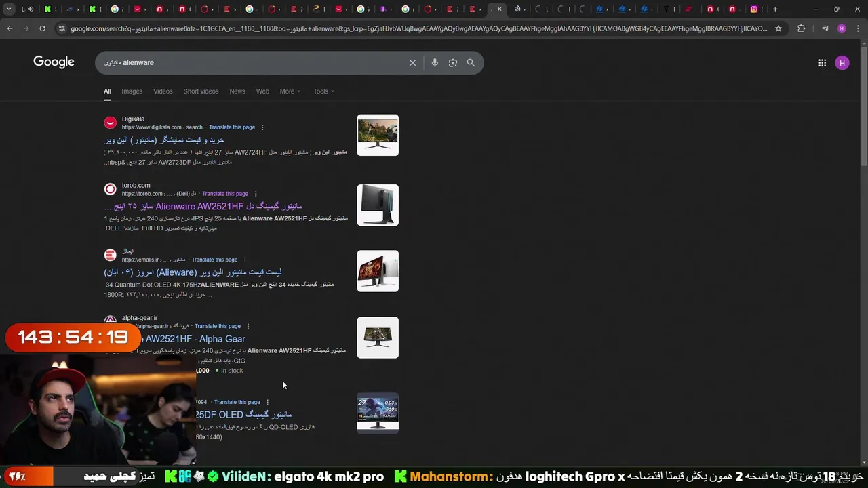Switch to the Instagram browser tab
The image size is (868, 488).
pyautogui.click(x=754, y=9)
